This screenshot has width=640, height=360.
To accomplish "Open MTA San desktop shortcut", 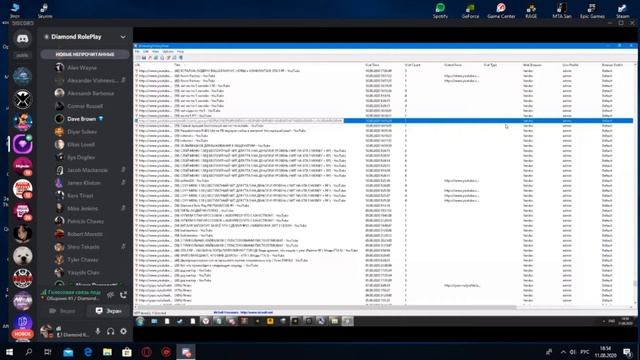I will (x=562, y=11).
